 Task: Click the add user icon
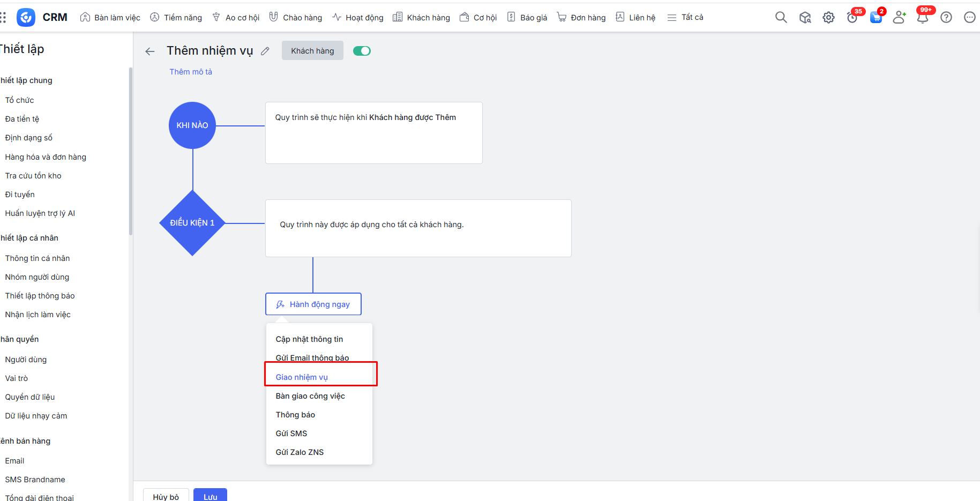(x=899, y=18)
